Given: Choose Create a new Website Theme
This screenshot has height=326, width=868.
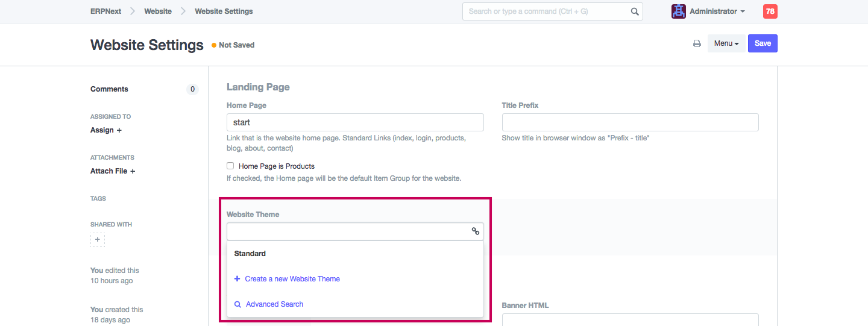Looking at the screenshot, I should coord(292,279).
